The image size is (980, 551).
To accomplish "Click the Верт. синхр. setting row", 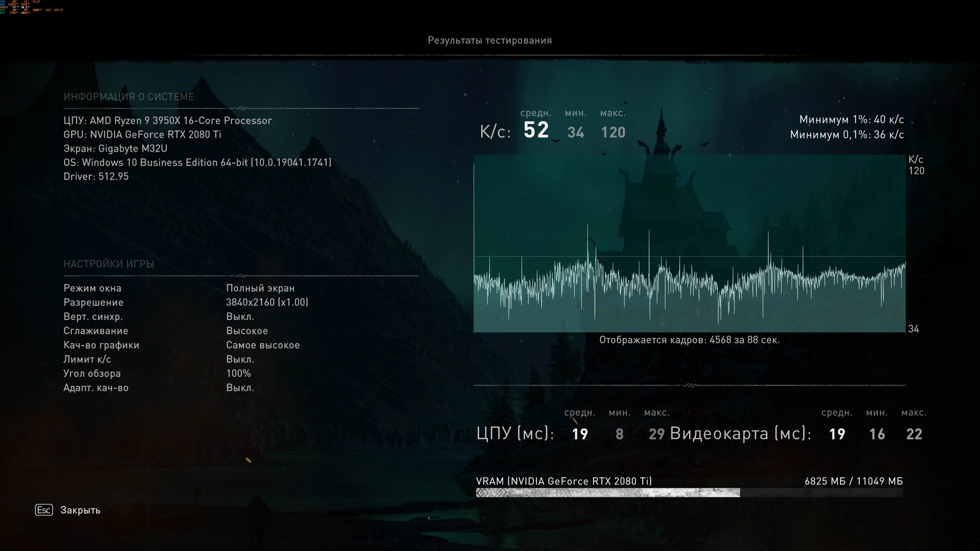I will pyautogui.click(x=93, y=316).
